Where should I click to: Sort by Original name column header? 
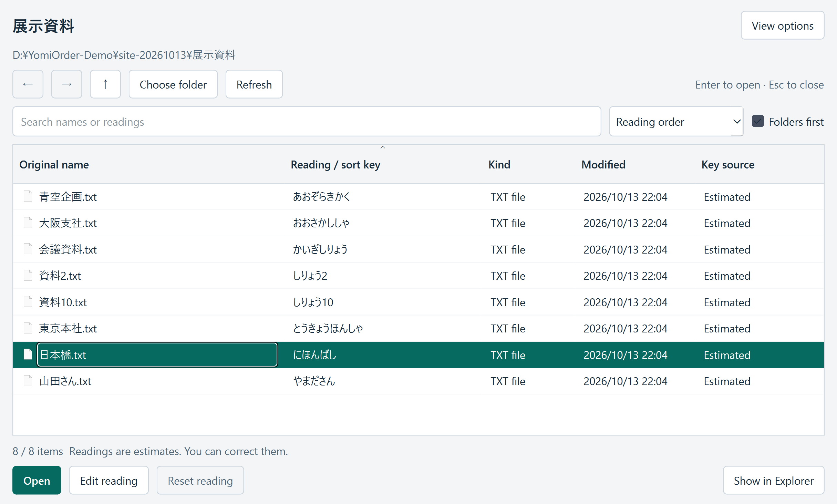(54, 165)
